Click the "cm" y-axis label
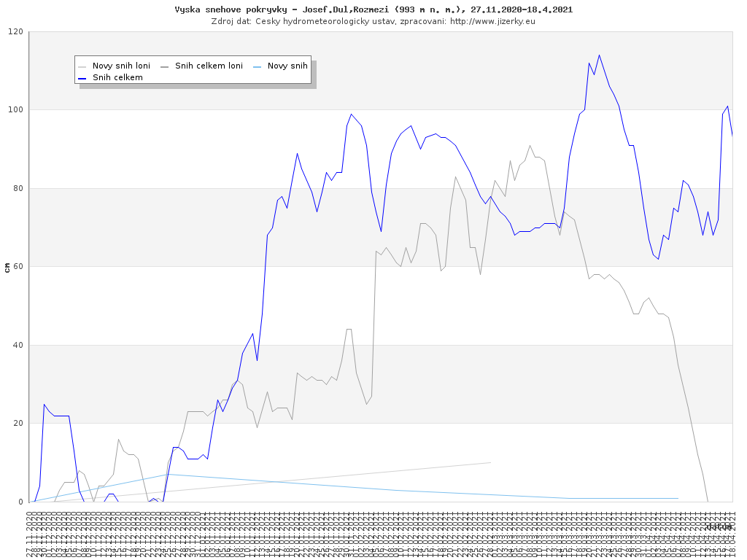 pyautogui.click(x=7, y=267)
